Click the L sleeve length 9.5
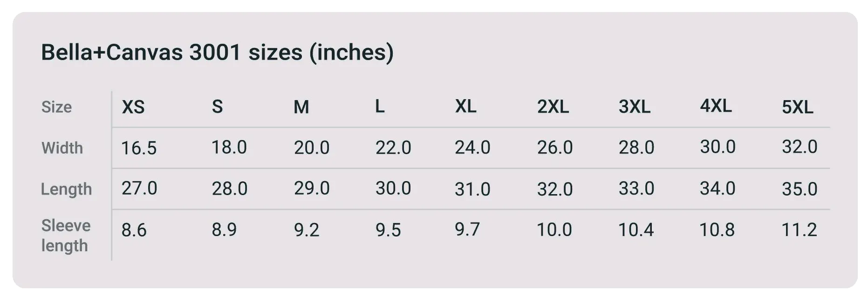 388,230
